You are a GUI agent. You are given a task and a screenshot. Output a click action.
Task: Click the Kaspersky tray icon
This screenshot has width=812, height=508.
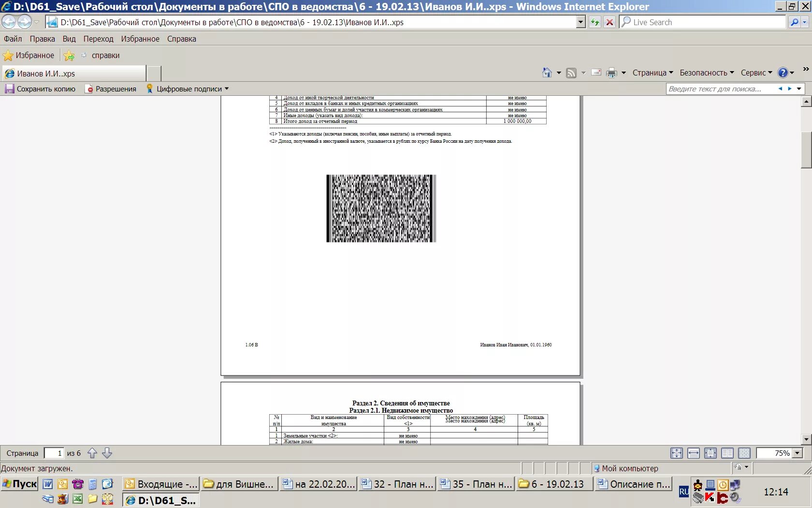click(x=710, y=497)
